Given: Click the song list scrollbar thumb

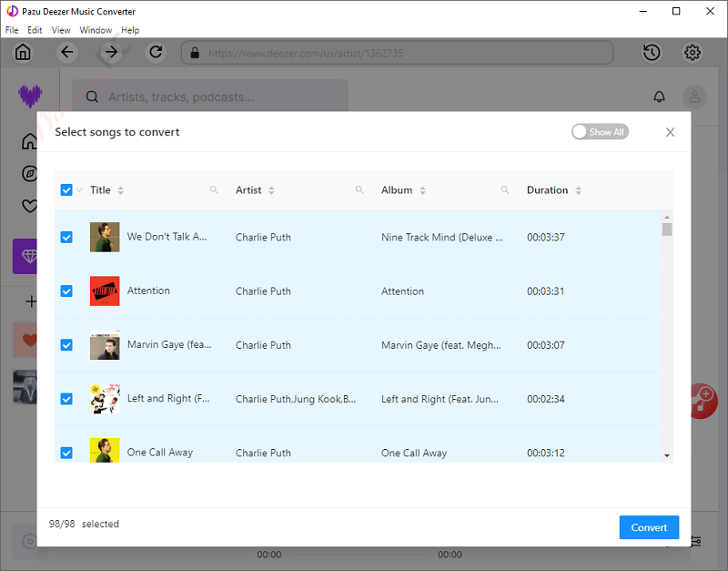Looking at the screenshot, I should [x=667, y=229].
